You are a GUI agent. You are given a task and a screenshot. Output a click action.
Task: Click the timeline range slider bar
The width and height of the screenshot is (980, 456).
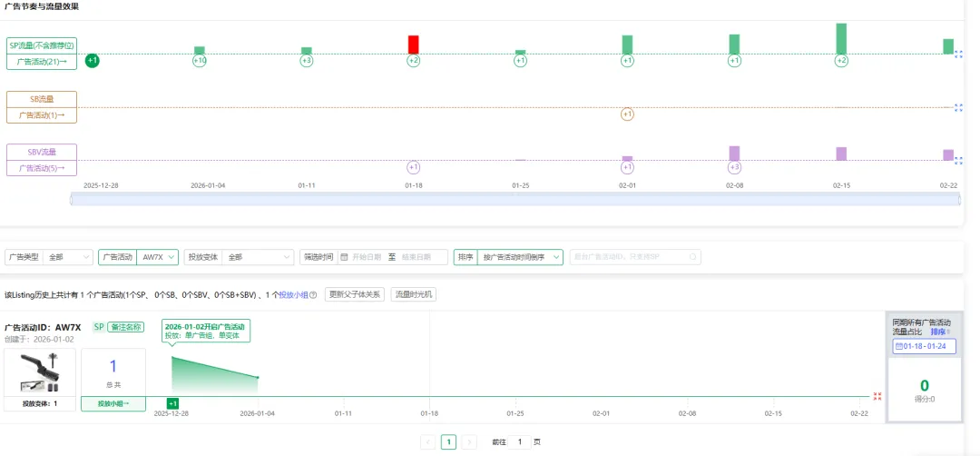point(514,199)
